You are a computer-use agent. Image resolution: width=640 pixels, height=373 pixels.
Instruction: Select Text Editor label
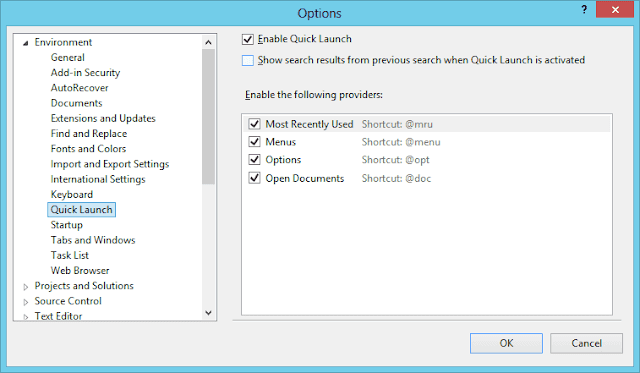58,316
